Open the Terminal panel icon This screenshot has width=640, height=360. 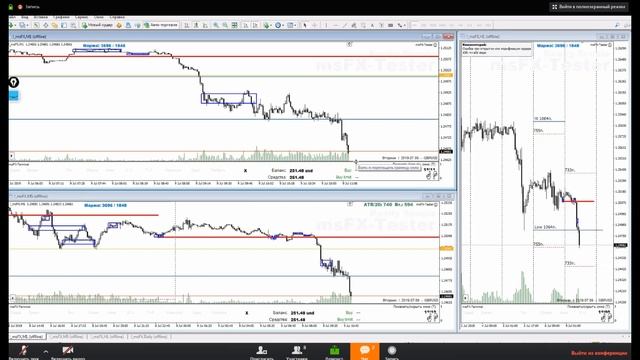tap(64, 25)
